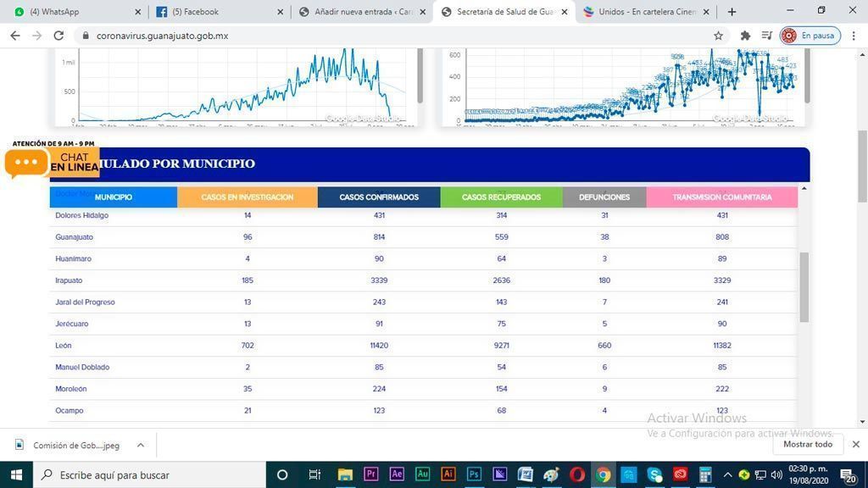Screen dimensions: 868x488
Task: Select the 'Irapuato' municipality cell
Action: click(69, 280)
